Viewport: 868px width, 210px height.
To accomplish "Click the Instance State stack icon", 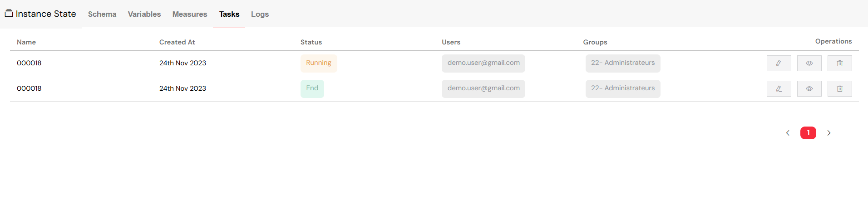I will click(x=9, y=13).
